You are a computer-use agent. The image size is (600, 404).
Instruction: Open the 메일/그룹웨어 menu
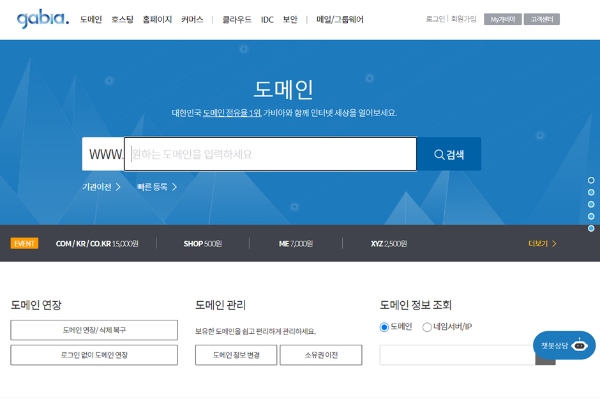[x=340, y=20]
